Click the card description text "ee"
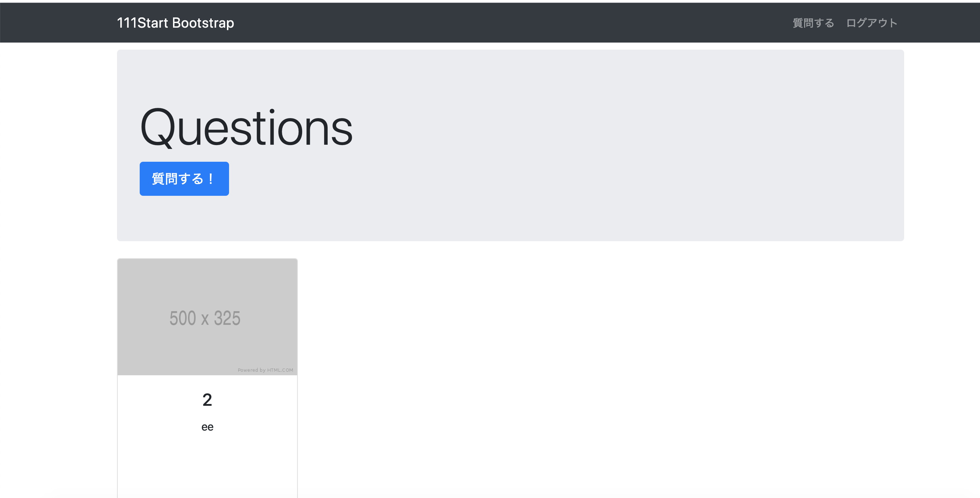The image size is (980, 498). click(207, 427)
